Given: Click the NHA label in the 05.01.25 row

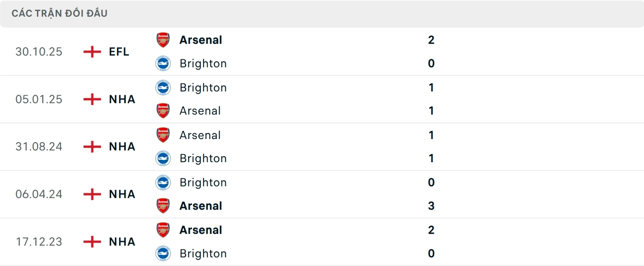Looking at the screenshot, I should (122, 99).
